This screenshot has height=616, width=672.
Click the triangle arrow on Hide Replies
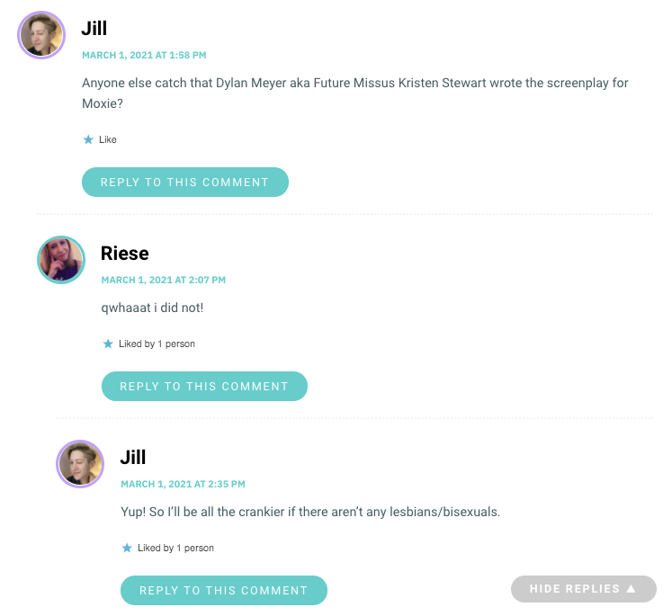tap(631, 589)
